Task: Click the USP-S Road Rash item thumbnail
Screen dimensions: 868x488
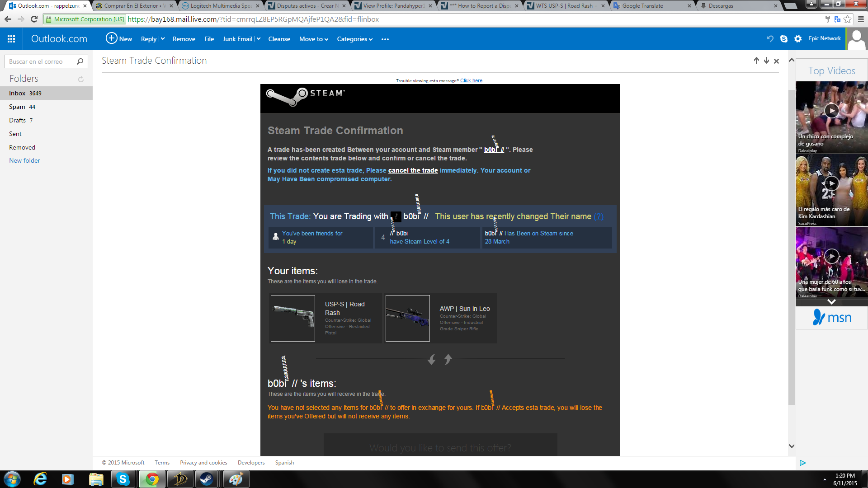Action: (x=293, y=318)
